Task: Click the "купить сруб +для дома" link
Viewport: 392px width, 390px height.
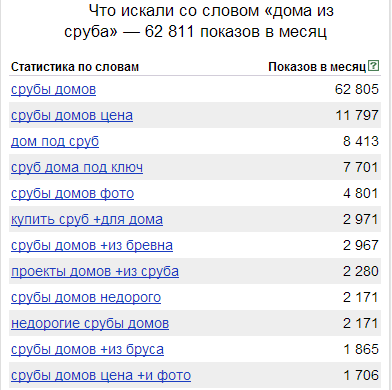Action: click(87, 220)
